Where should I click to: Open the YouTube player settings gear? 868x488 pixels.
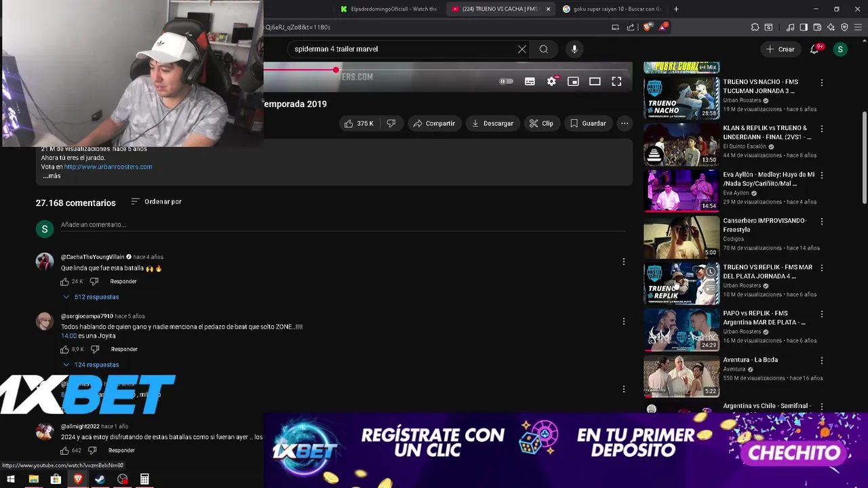[x=551, y=81]
